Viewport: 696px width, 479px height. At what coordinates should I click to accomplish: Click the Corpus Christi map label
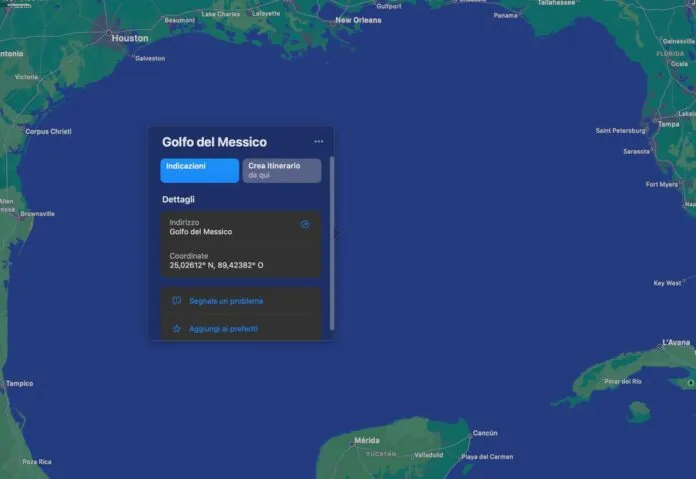tap(48, 131)
